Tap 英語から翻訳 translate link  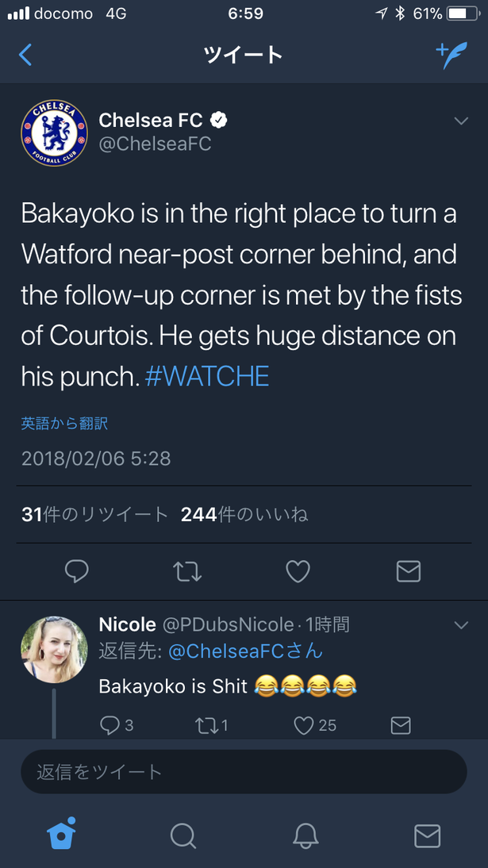pyautogui.click(x=64, y=424)
